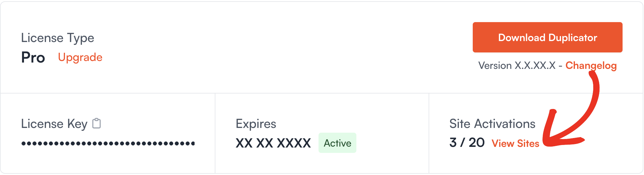Open the View Sites link
This screenshot has height=175, width=644.
pyautogui.click(x=515, y=143)
